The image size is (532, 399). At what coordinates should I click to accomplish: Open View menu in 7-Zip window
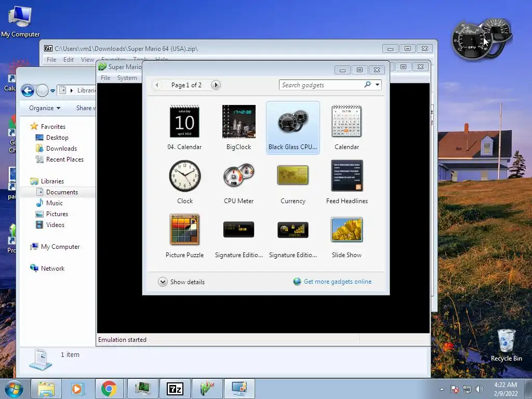[x=87, y=60]
